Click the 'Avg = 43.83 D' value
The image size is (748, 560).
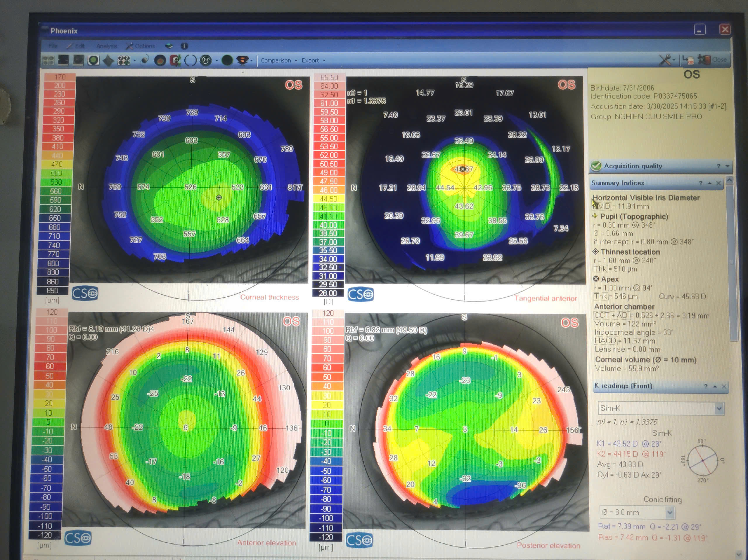(620, 464)
